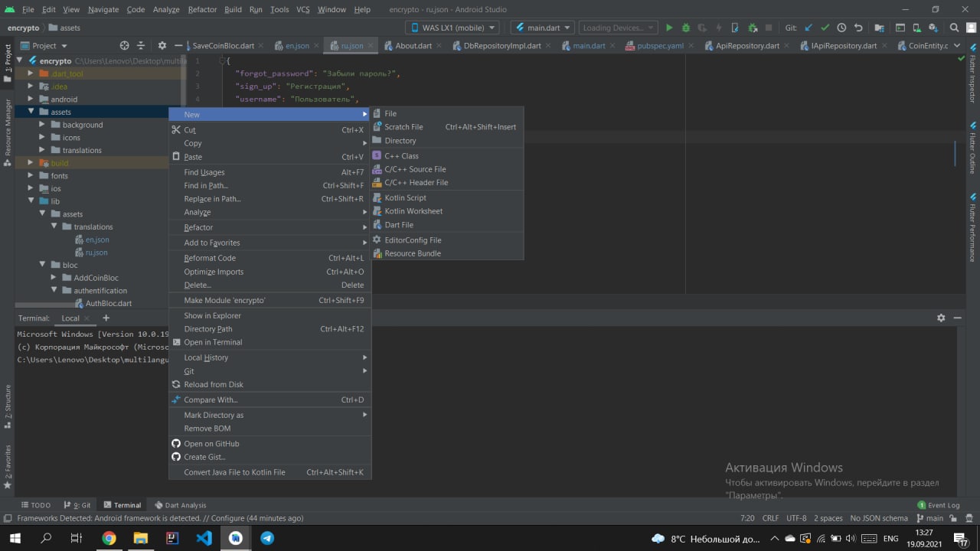Open Refactor submenu in context menu
The height and width of the screenshot is (551, 980).
coord(270,227)
